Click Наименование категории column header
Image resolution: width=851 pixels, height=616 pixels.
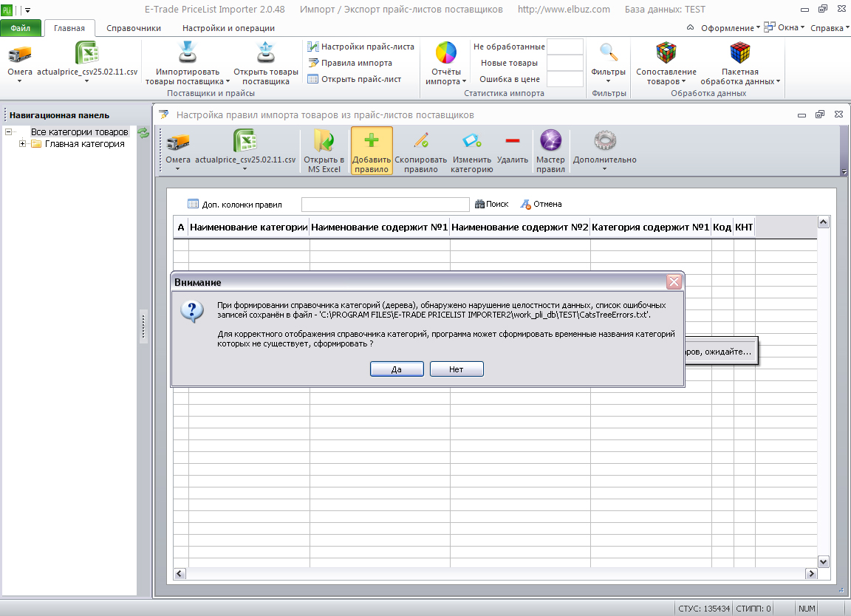pyautogui.click(x=249, y=227)
